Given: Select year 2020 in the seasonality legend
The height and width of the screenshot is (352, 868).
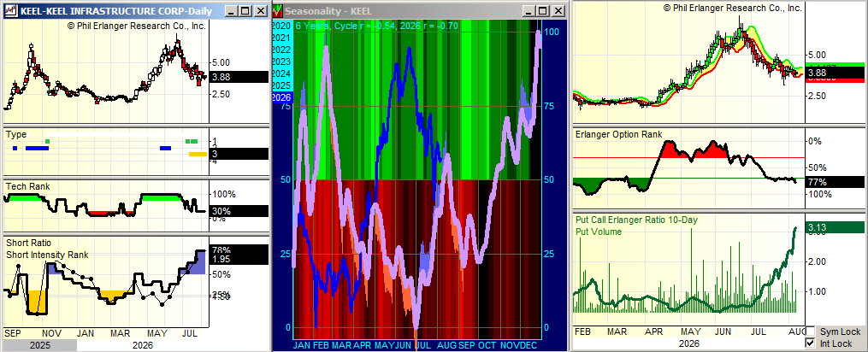Looking at the screenshot, I should tap(282, 26).
